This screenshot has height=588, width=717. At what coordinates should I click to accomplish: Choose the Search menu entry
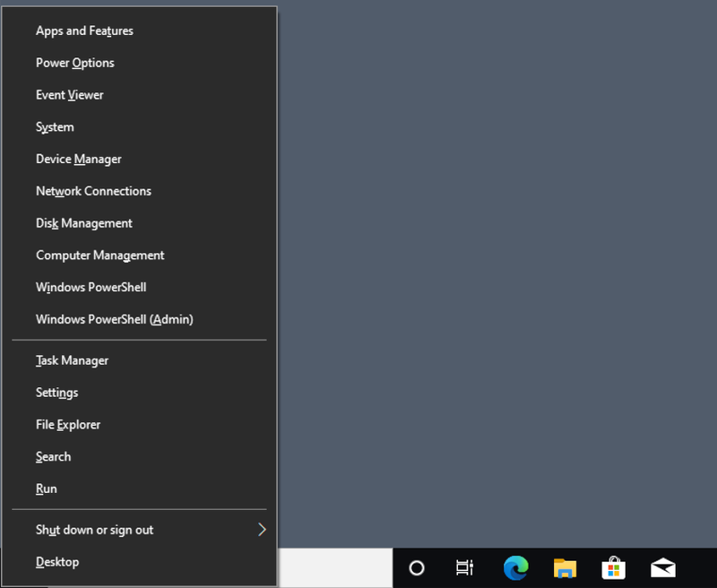(x=139, y=456)
